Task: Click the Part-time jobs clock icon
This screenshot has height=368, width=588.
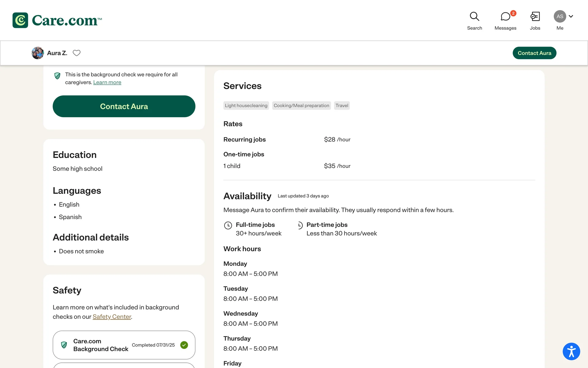Action: click(300, 225)
